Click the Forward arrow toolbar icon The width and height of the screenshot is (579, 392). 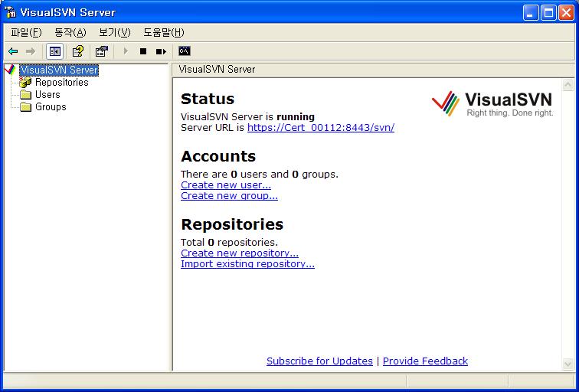point(31,51)
